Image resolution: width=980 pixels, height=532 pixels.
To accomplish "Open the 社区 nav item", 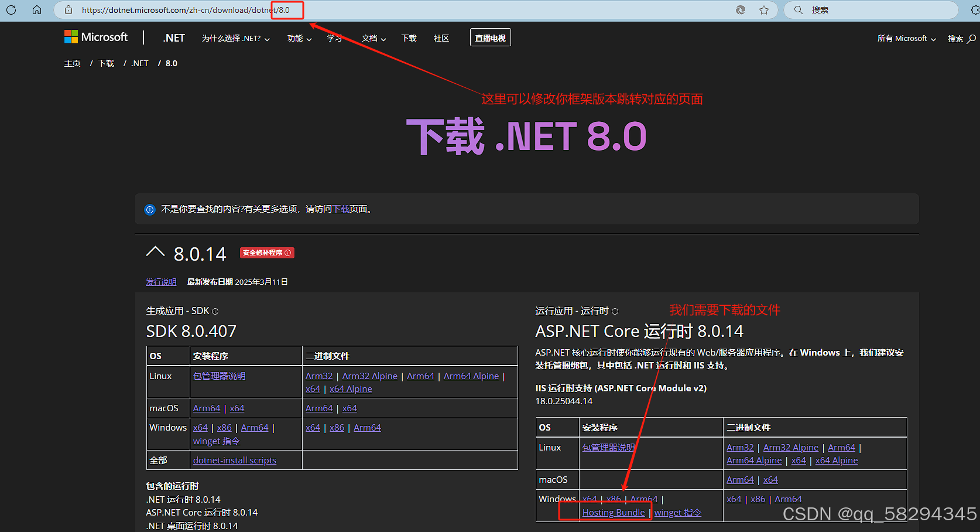I will coord(441,38).
